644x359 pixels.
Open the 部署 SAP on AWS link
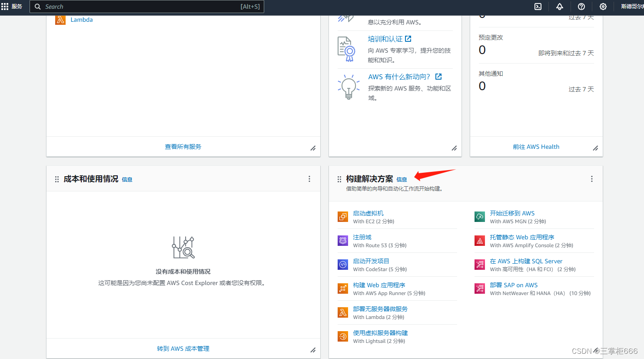point(514,285)
